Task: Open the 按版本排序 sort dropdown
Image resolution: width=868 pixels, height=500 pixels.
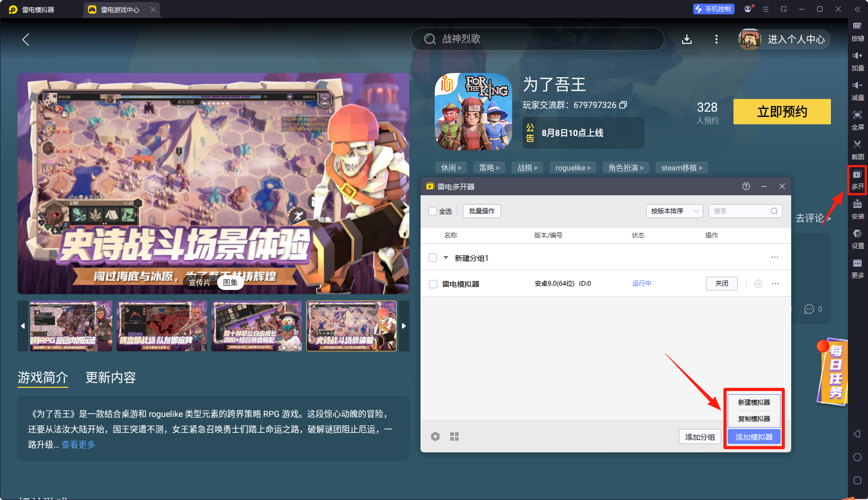Action: [x=674, y=211]
